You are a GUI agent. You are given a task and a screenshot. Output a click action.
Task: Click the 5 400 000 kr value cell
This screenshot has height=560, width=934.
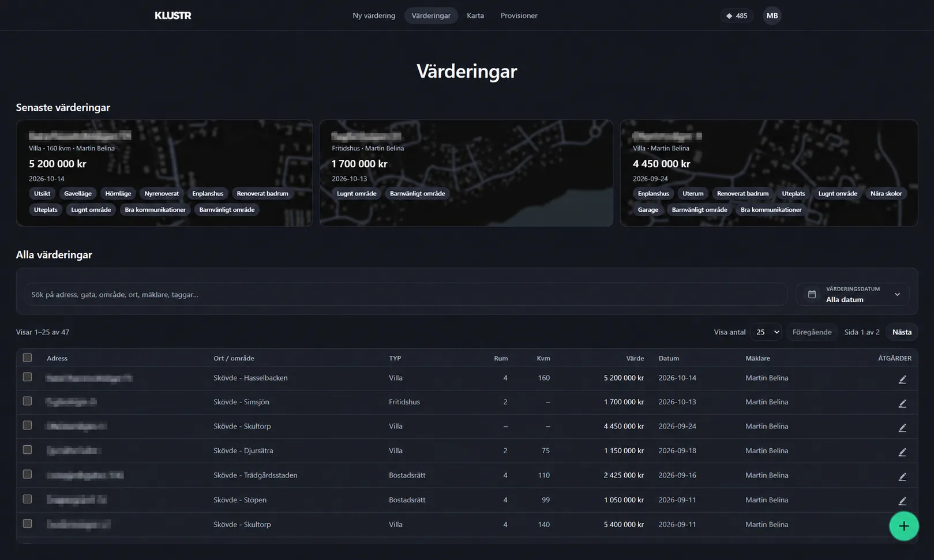(x=624, y=524)
